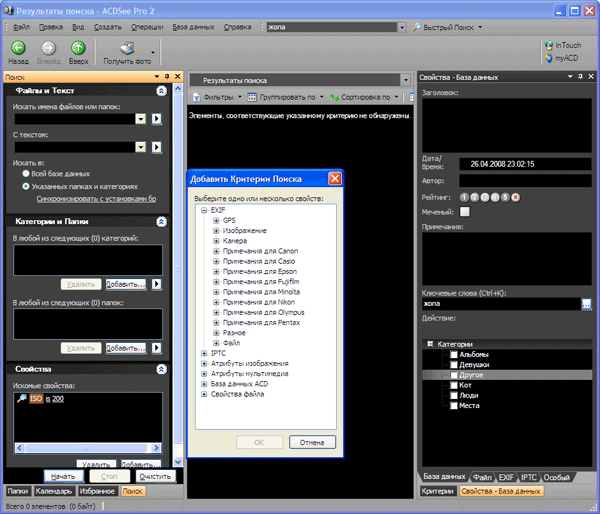This screenshot has height=514, width=600.
Task: Click the Фильтры filter icon
Action: pyautogui.click(x=196, y=97)
